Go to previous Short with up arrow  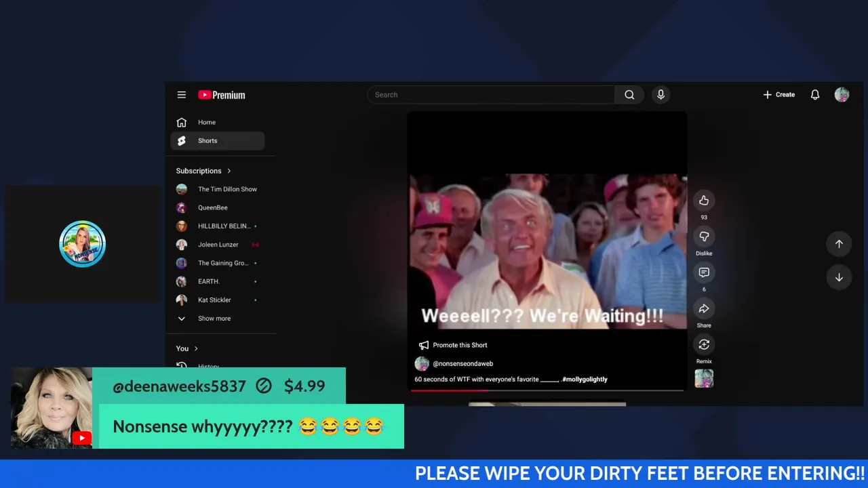pos(839,244)
